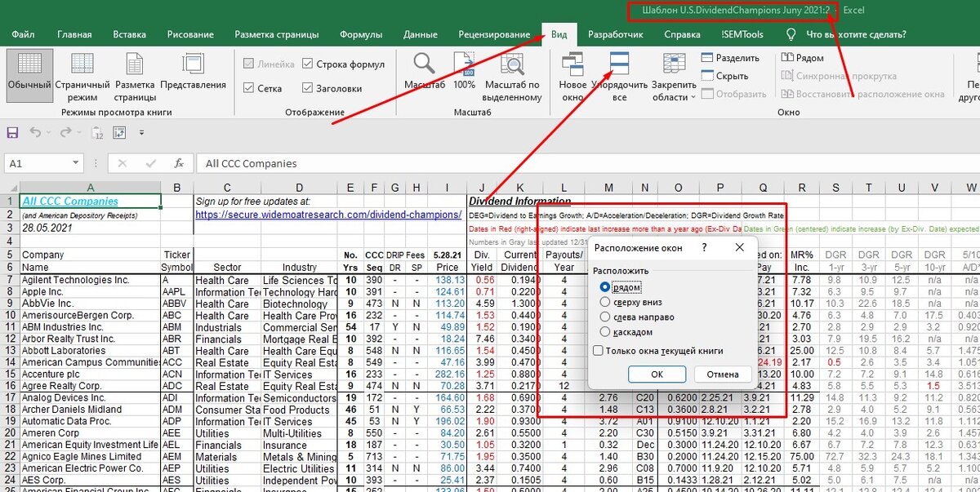Screen dimensions: 980x492
Task: Select the 28.05.2021 date cell
Action: tap(90, 230)
